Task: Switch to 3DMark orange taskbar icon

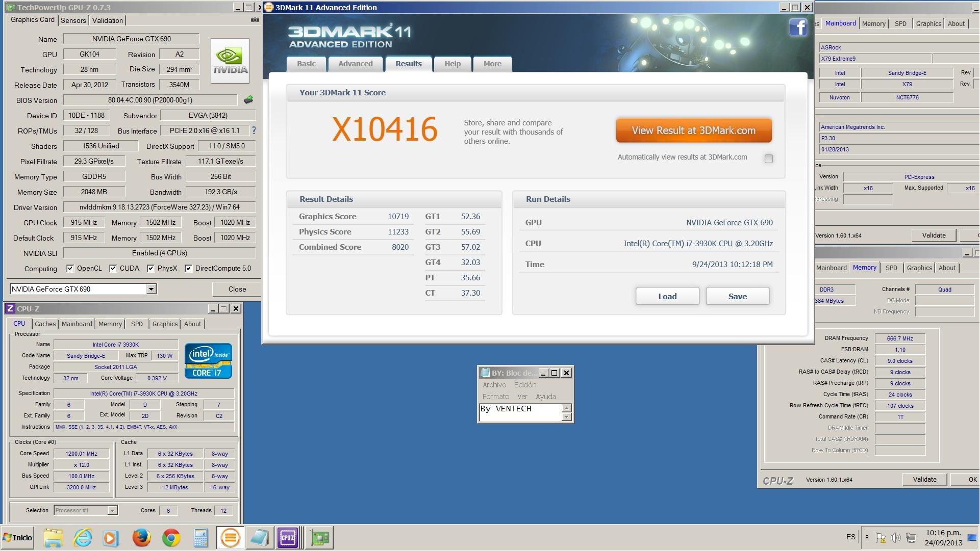Action: point(230,538)
